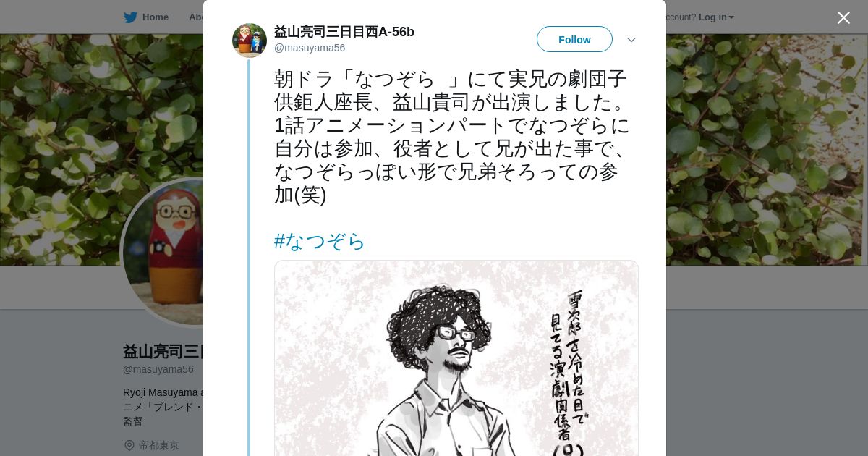The width and height of the screenshot is (868, 456).
Task: Open the #なつぞら hashtag link
Action: [x=320, y=241]
